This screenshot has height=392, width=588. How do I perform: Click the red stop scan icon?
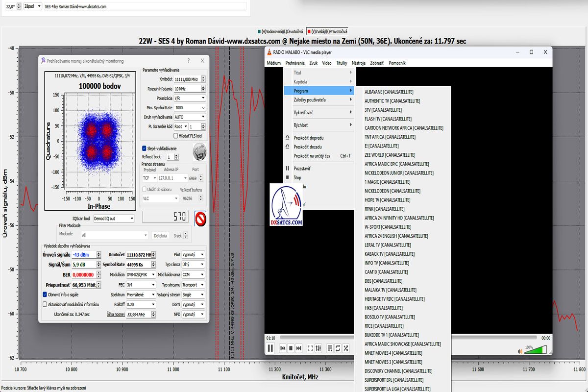click(200, 218)
